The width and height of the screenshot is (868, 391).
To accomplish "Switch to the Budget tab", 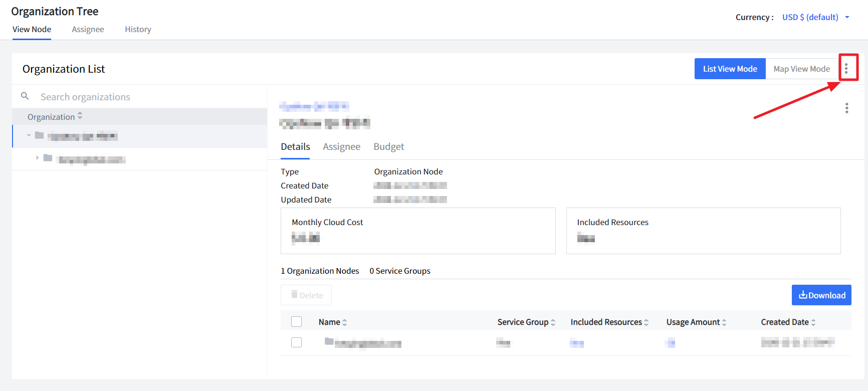I will point(388,146).
